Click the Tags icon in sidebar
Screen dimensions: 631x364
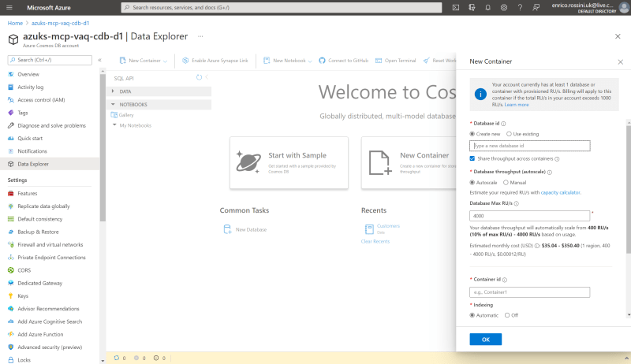click(x=11, y=113)
